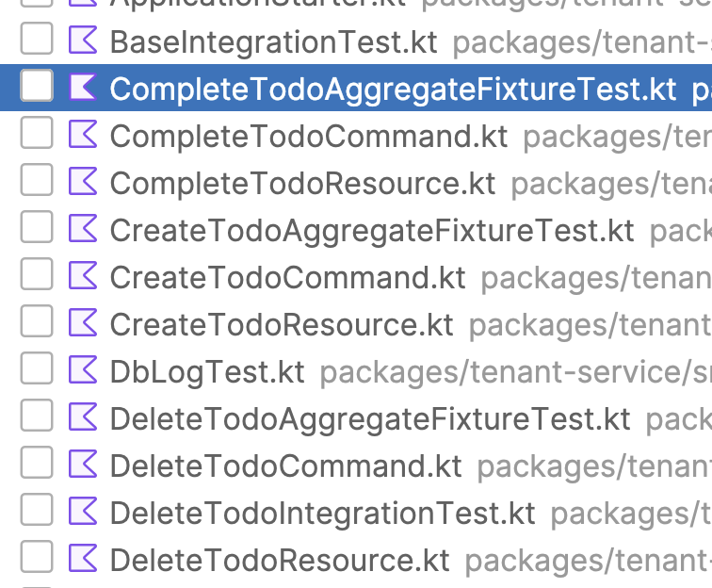The image size is (712, 588).
Task: Click the Kotlin icon beside DeleteTodoIntegrationTest.kt
Action: pos(83,512)
